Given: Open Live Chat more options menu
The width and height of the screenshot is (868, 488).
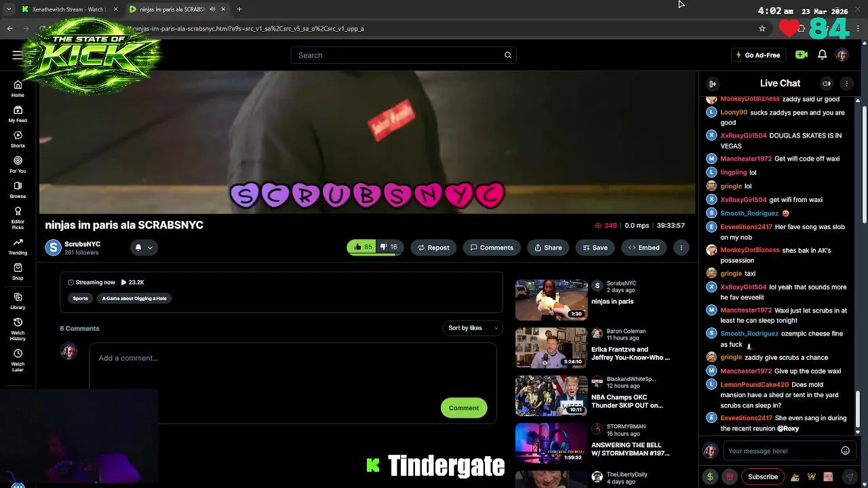Looking at the screenshot, I should tap(846, 83).
